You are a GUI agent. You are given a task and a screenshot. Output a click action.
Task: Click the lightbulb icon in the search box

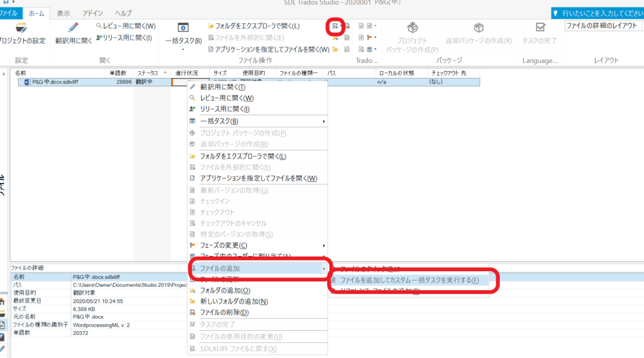click(x=556, y=13)
